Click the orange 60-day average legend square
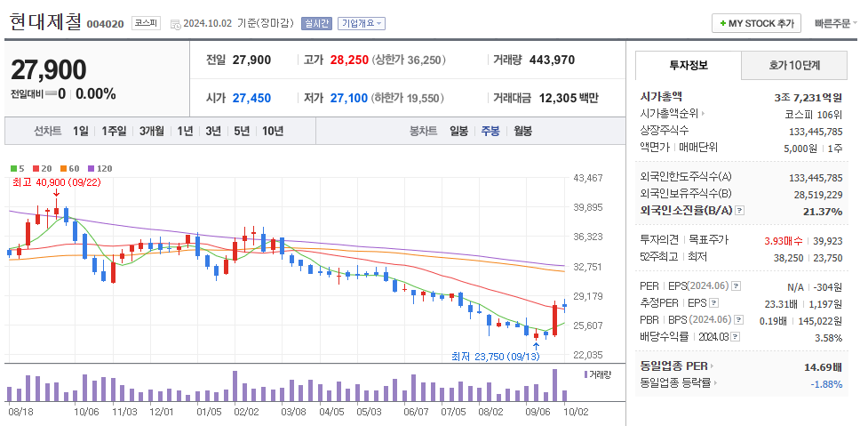868x426 pixels. pyautogui.click(x=64, y=168)
